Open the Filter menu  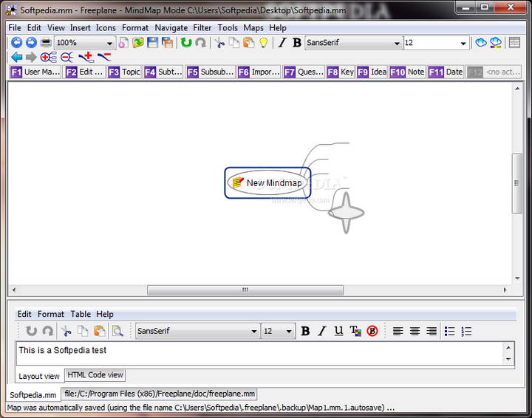[x=202, y=28]
